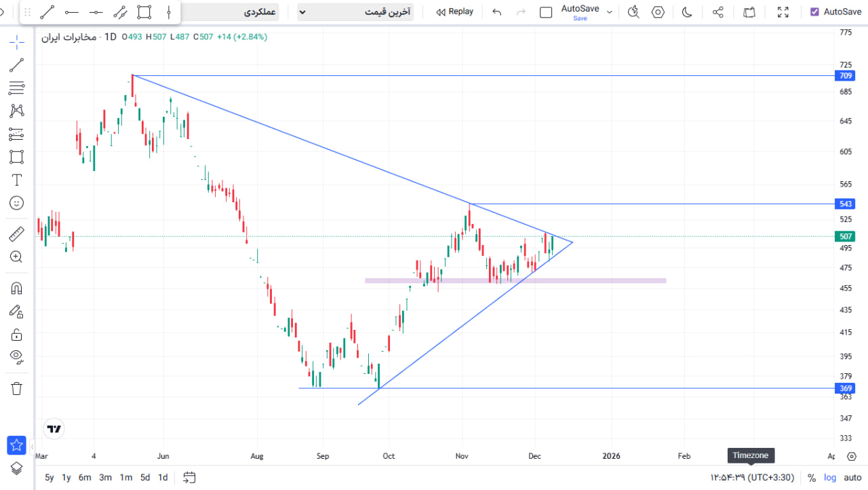This screenshot has width=868, height=490.
Task: Open the timezone menu showing UTC+3:30
Action: [752, 477]
